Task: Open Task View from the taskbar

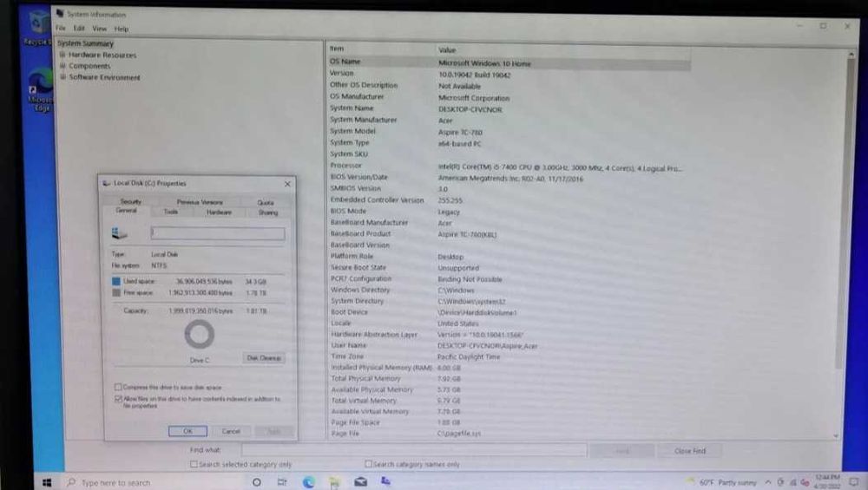Action: 282,482
